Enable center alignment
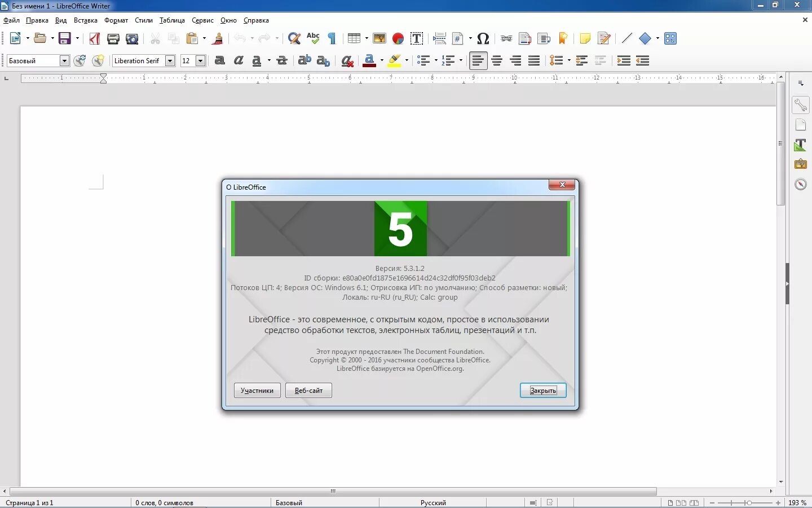The image size is (812, 508). click(497, 60)
